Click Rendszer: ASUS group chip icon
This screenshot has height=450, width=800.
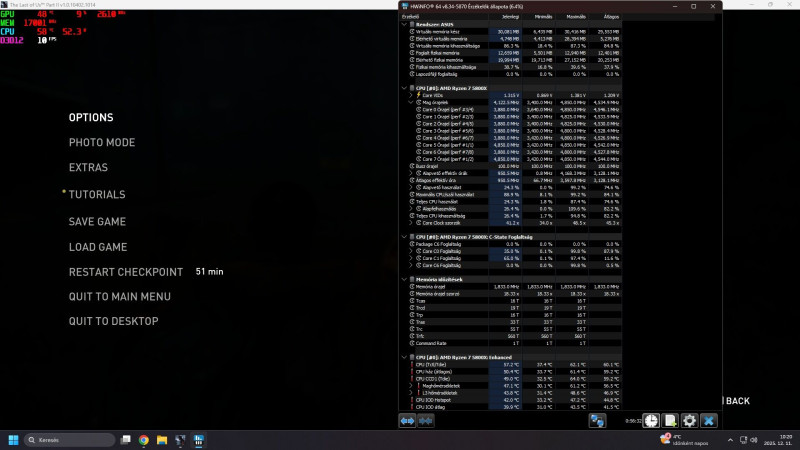412,24
